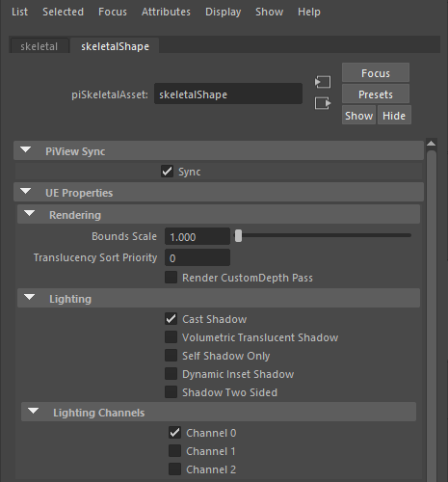Image resolution: width=448 pixels, height=482 pixels.
Task: Click the scroll up arrow of the attribute list
Action: [432, 144]
